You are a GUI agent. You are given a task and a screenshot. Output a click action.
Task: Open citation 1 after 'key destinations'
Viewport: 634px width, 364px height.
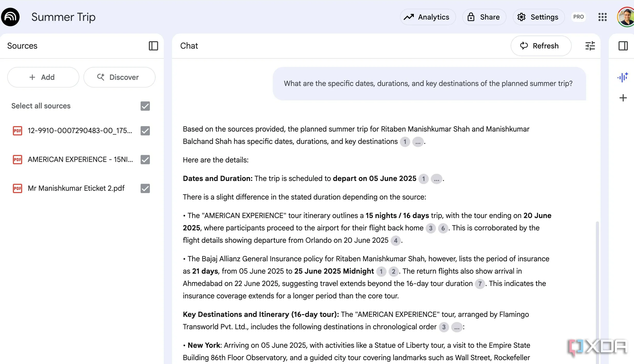[405, 142]
